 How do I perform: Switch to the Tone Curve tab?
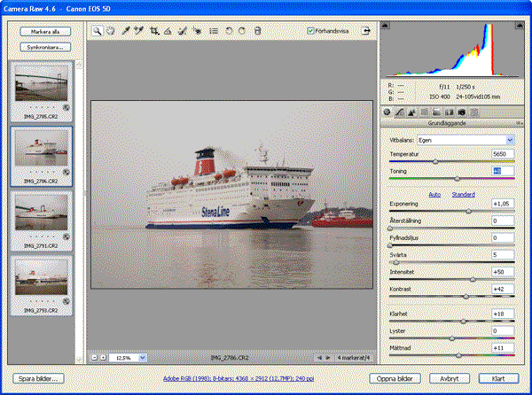tap(400, 112)
